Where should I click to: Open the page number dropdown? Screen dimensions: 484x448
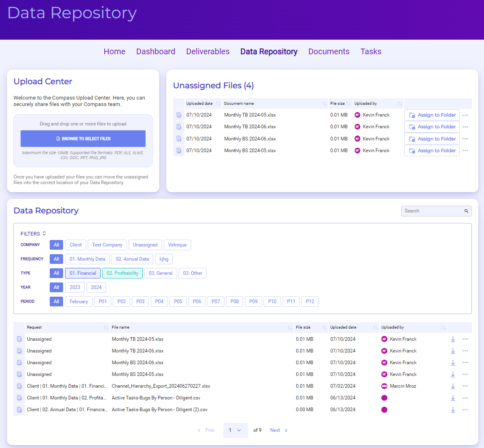(235, 430)
